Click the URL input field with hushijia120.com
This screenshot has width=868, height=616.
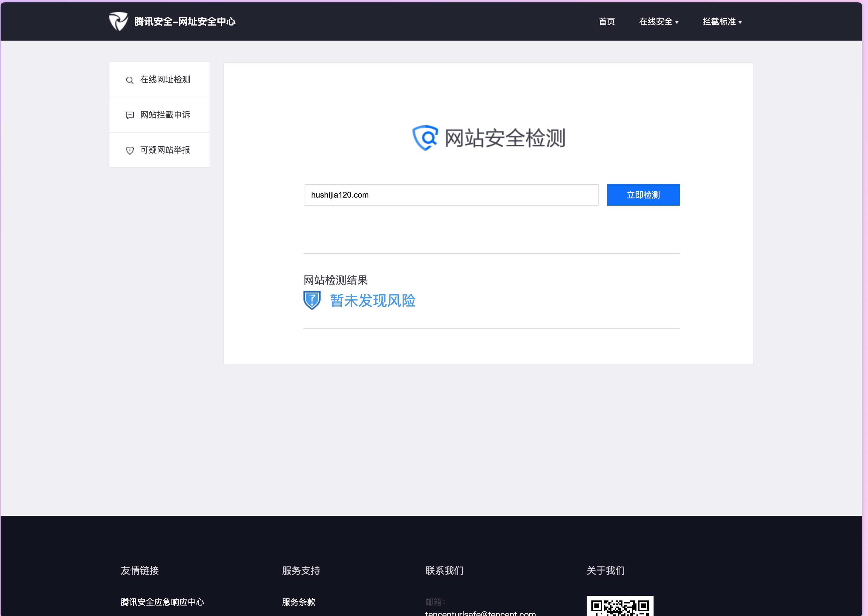point(451,195)
